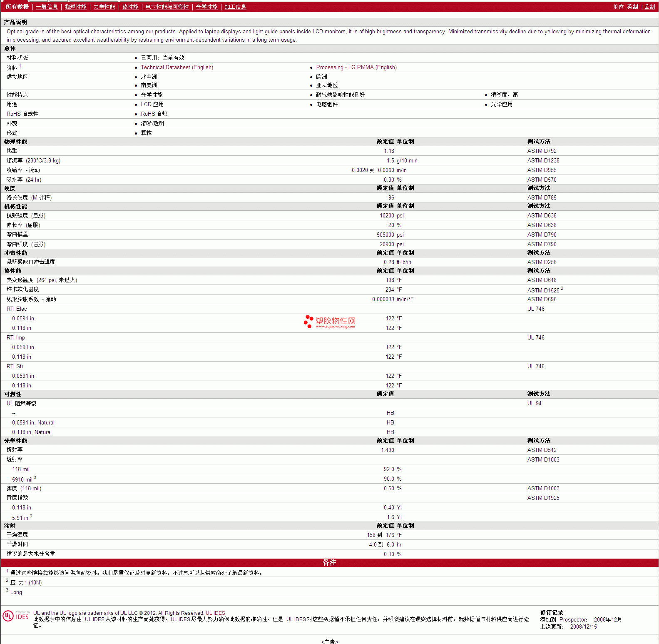The height and width of the screenshot is (644, 659).
Task: Click the <广告> label at bottom
Action: coord(330,642)
